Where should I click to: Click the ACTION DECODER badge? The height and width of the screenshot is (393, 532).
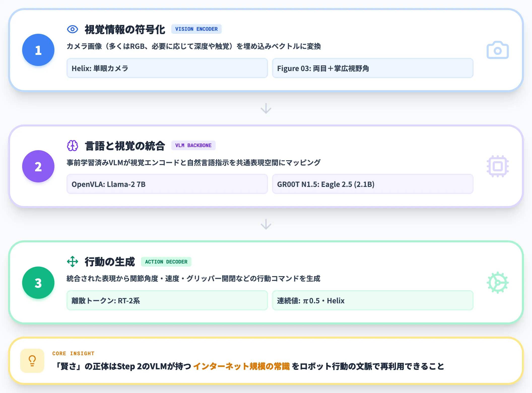tap(166, 262)
